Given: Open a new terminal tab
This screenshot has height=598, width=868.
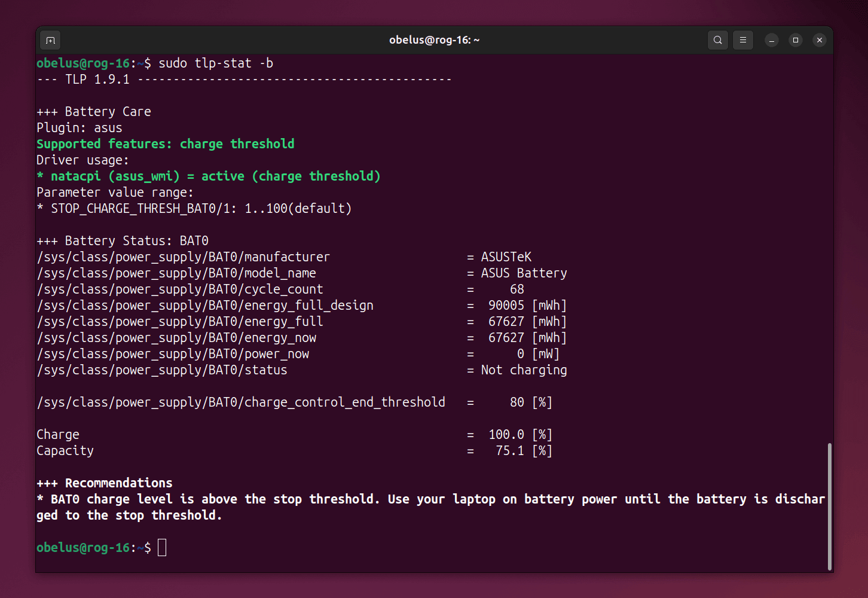Looking at the screenshot, I should pos(51,40).
